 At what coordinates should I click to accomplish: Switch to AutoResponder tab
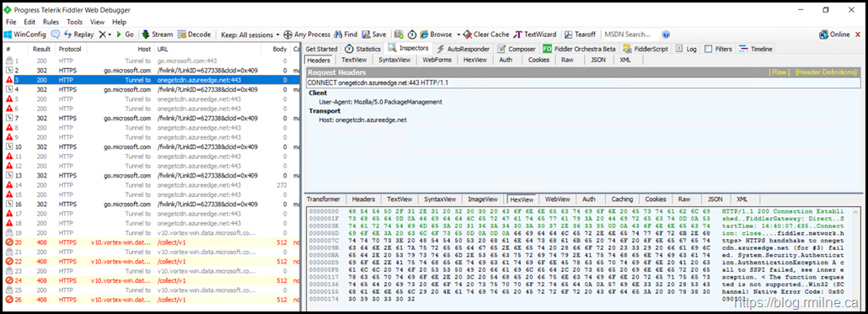(x=463, y=49)
